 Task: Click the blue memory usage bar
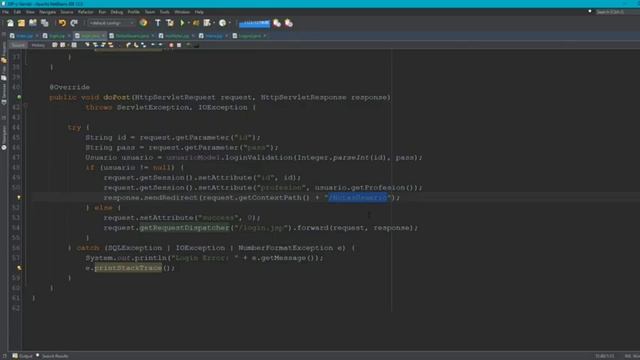[x=254, y=24]
